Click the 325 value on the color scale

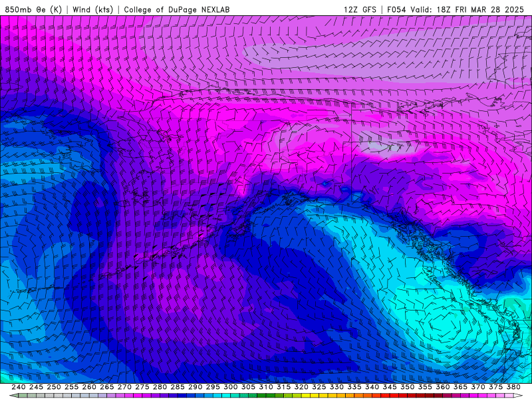[x=319, y=387]
